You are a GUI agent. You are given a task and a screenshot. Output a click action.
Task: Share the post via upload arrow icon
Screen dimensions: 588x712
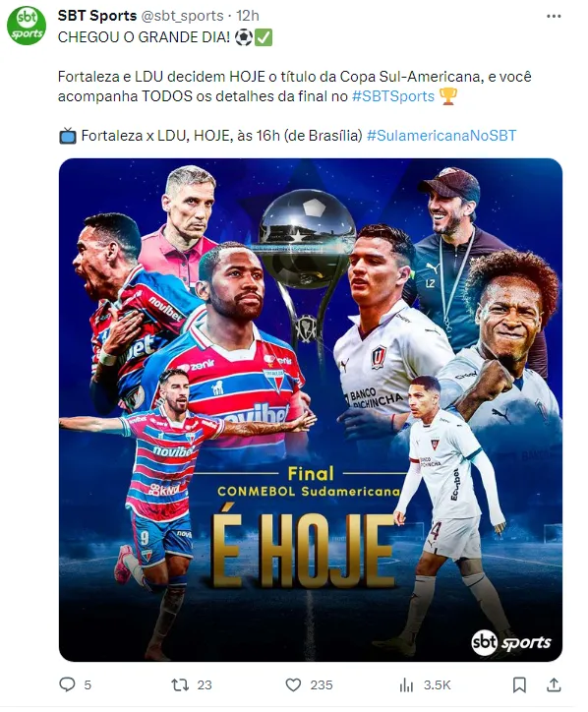tap(554, 684)
